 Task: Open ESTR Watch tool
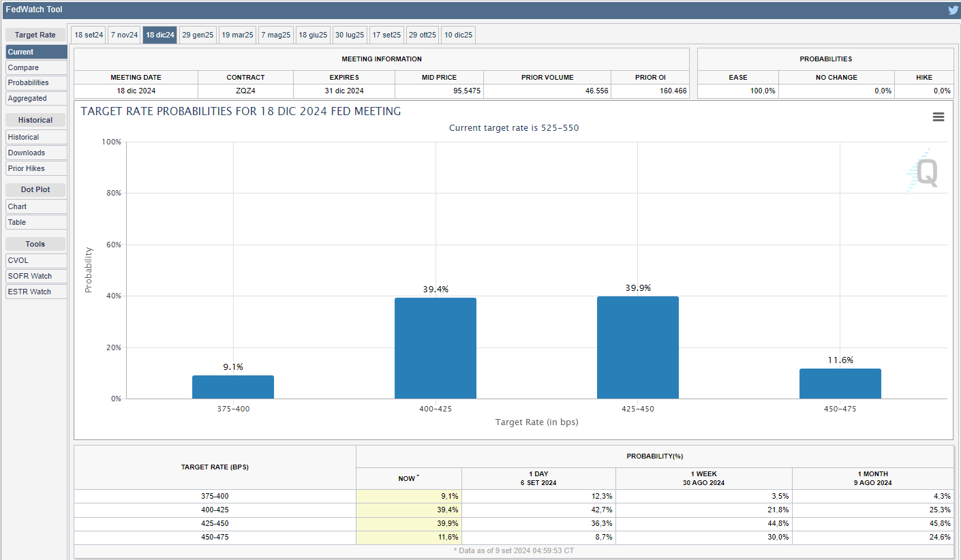pyautogui.click(x=36, y=292)
